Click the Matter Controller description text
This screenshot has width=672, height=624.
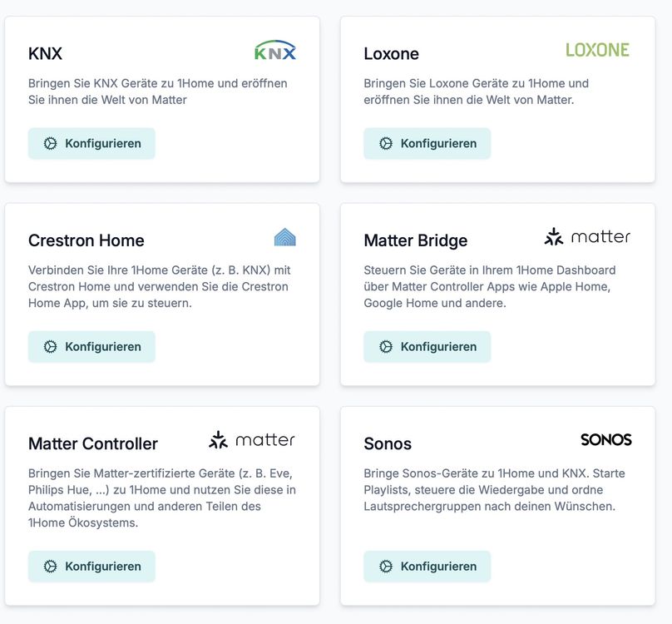pyautogui.click(x=162, y=498)
